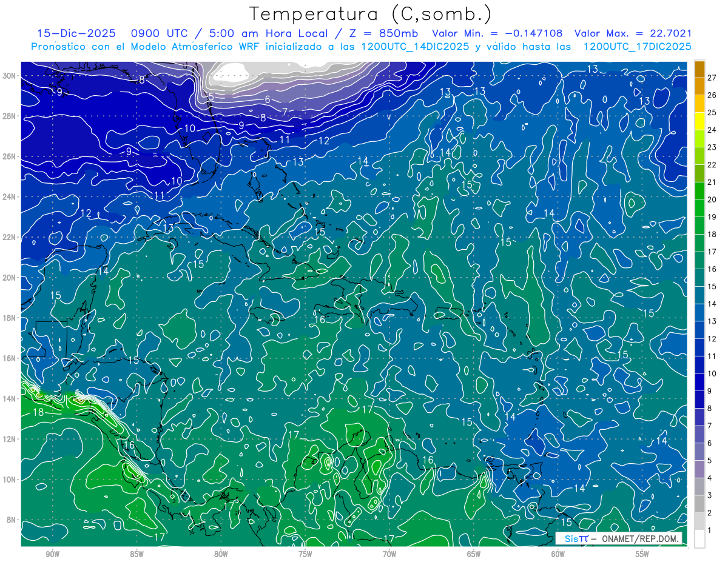Click the '75W' longitude axis label
This screenshot has width=728, height=562.
click(x=305, y=554)
